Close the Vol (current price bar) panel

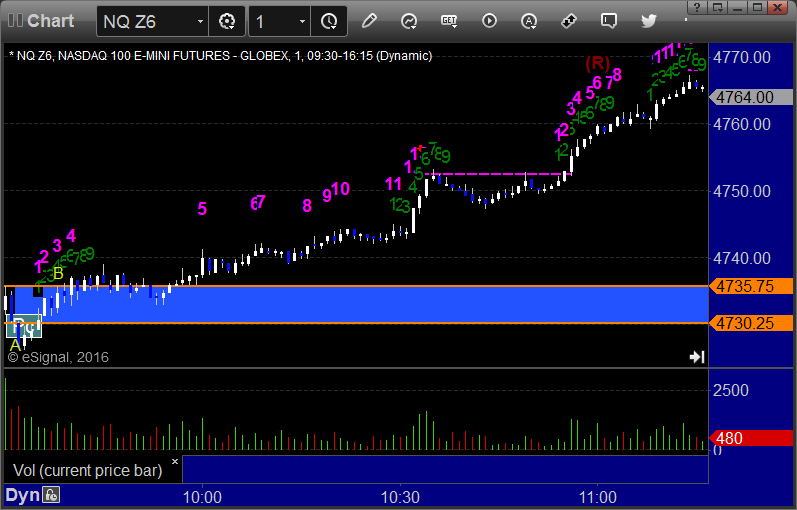175,462
